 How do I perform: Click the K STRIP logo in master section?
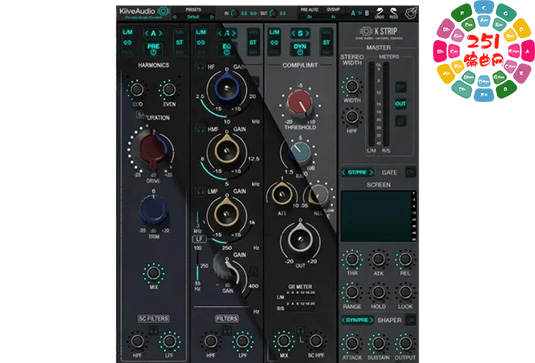click(x=378, y=31)
